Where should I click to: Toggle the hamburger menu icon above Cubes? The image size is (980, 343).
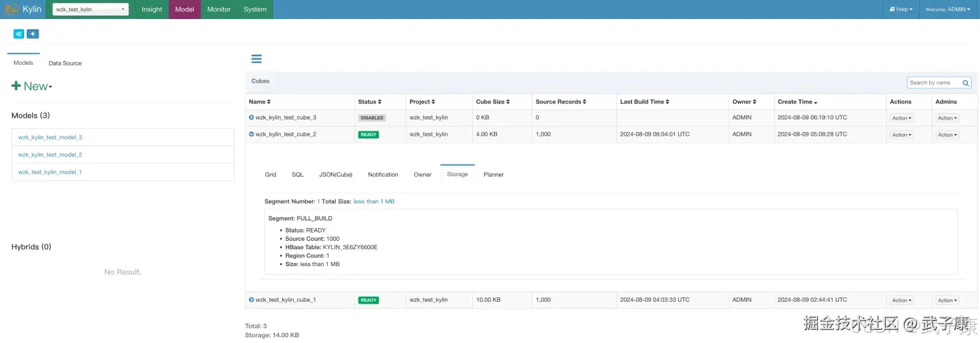point(257,59)
